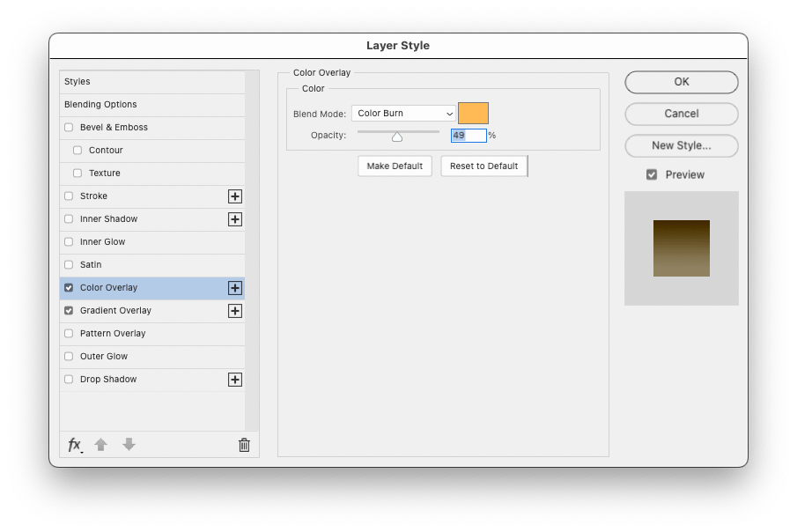Select Blending Options in the styles list
Image resolution: width=797 pixels, height=532 pixels.
102,104
